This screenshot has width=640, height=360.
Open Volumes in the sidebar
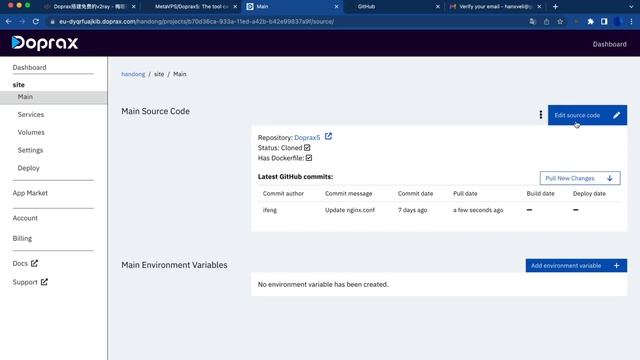click(31, 132)
